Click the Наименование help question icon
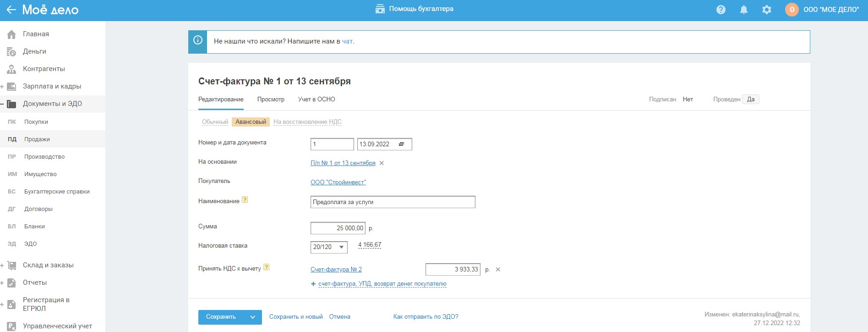Screen dimensions: 868x332 point(245,200)
